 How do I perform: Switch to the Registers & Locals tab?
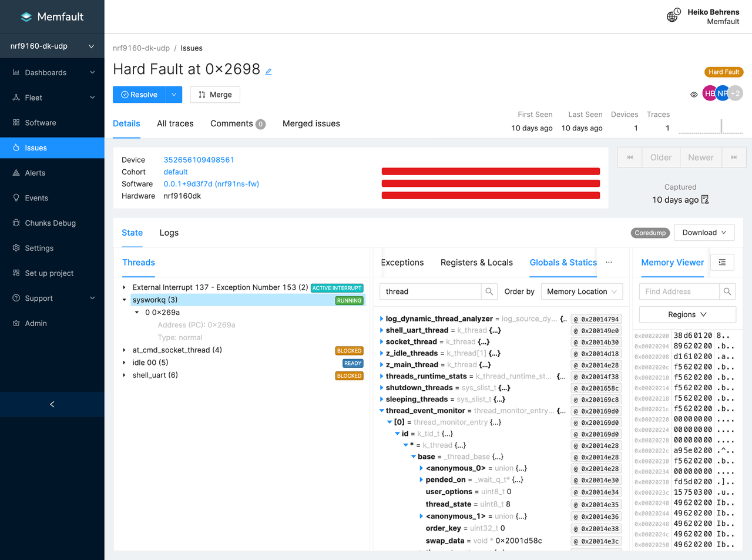476,263
